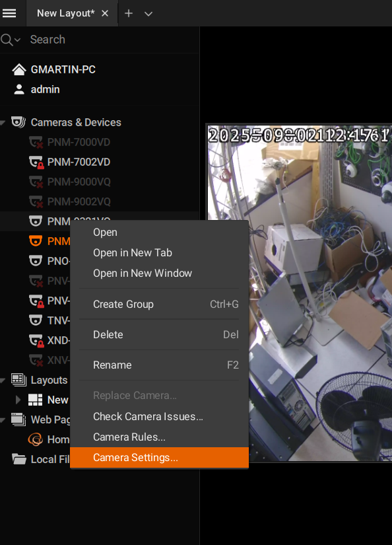Select offline camera PNM-7000VD icon
The width and height of the screenshot is (392, 545).
click(36, 142)
